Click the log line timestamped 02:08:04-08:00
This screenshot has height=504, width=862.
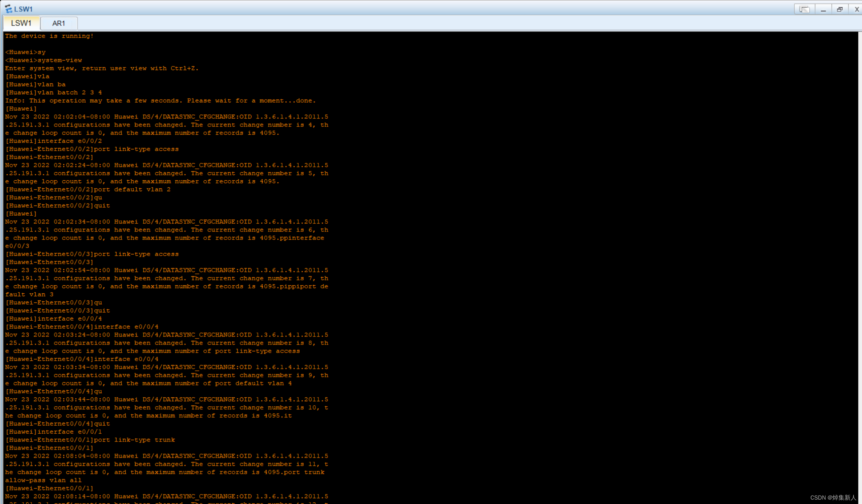(167, 456)
